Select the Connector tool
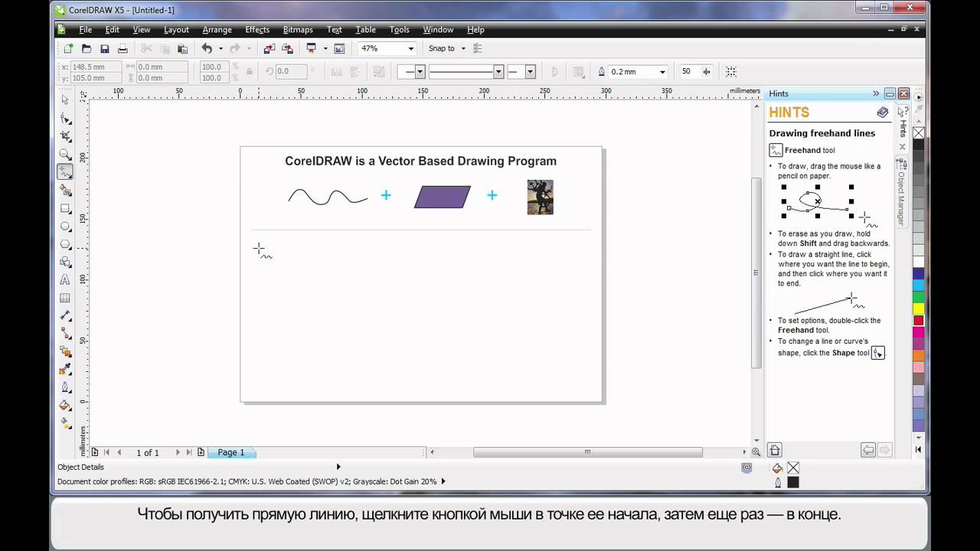 click(x=65, y=334)
